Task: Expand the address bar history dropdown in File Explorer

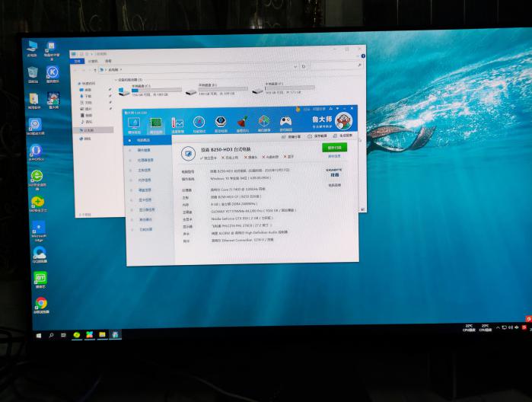Action: 295,66
